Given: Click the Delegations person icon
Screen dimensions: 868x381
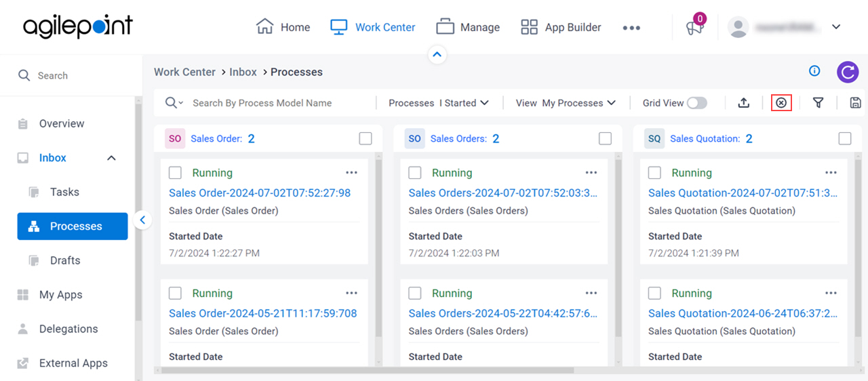Looking at the screenshot, I should [x=23, y=329].
